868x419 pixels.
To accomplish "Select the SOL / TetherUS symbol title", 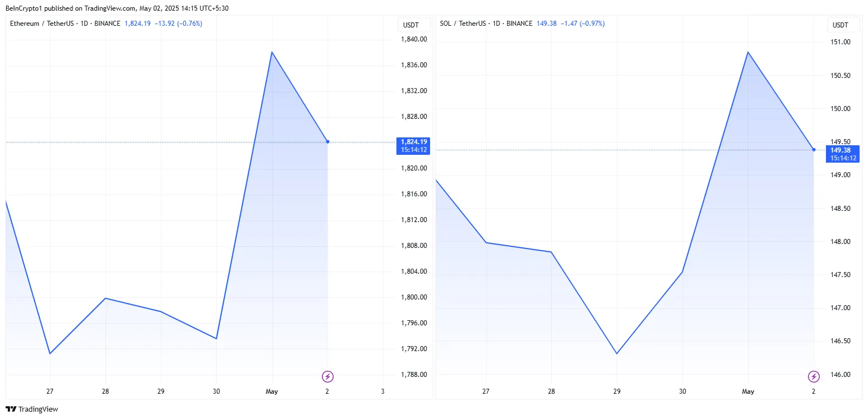I will (463, 24).
